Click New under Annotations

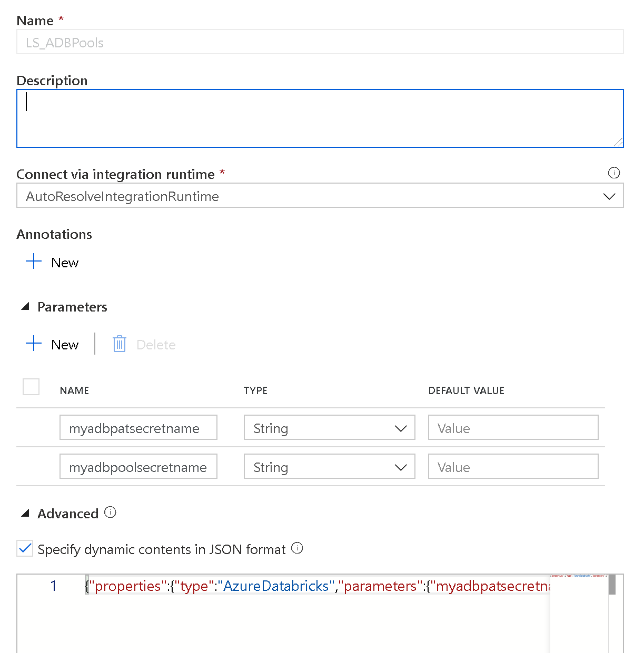click(x=64, y=262)
